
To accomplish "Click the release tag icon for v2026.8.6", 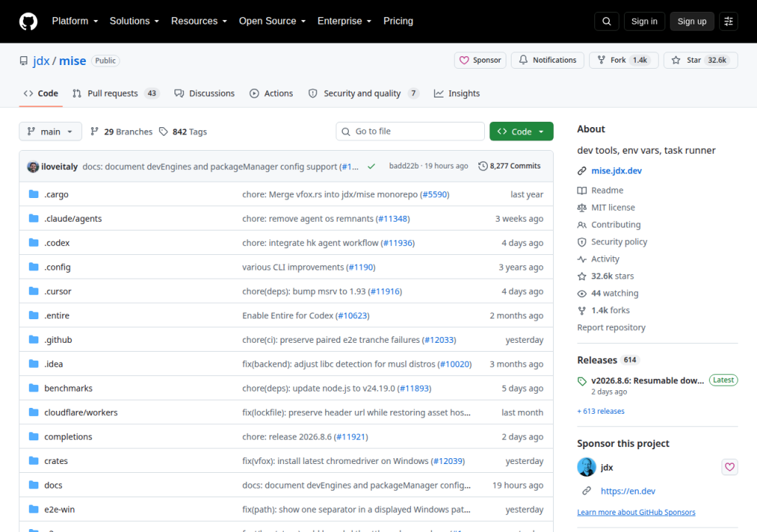I will pos(582,381).
